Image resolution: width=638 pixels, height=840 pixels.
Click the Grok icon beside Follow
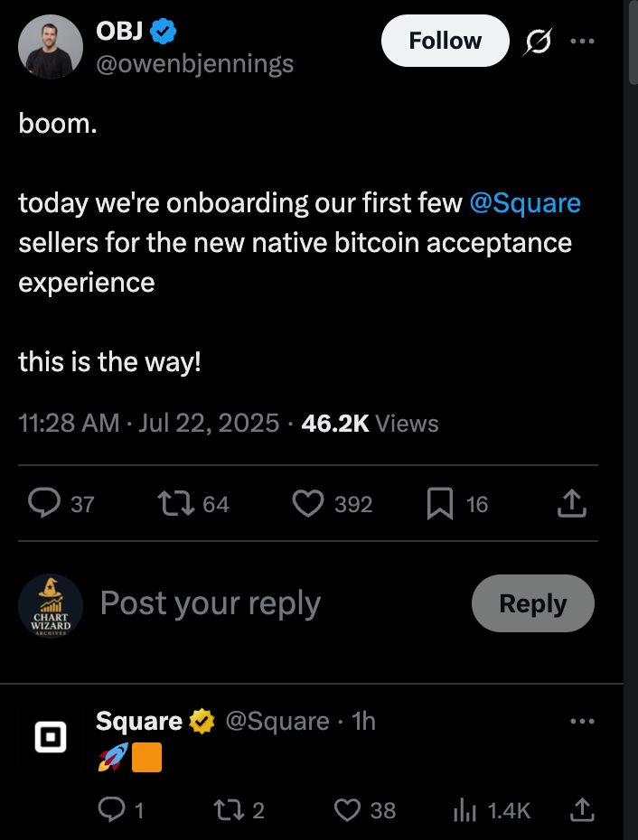[539, 42]
